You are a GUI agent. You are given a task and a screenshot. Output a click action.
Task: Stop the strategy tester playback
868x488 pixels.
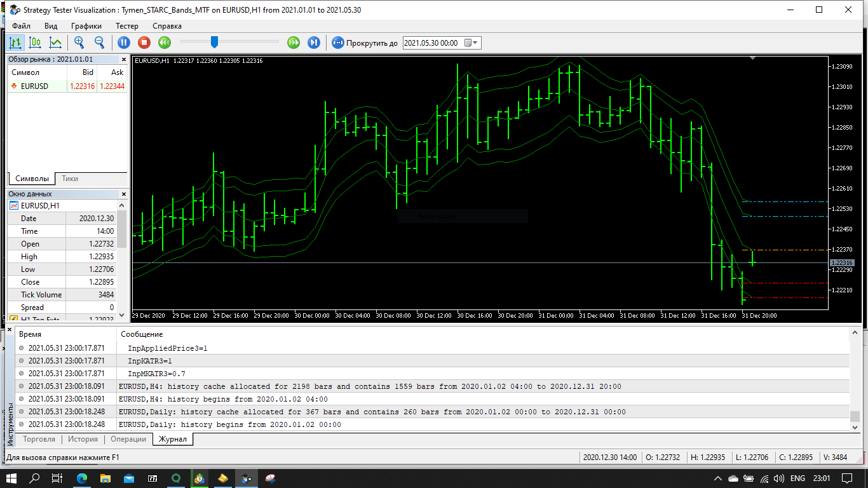click(144, 42)
